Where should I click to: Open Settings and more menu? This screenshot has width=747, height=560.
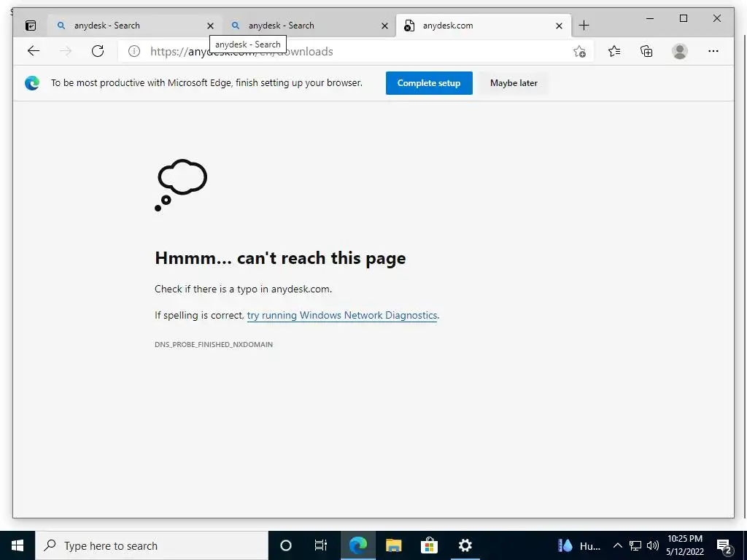pyautogui.click(x=713, y=51)
